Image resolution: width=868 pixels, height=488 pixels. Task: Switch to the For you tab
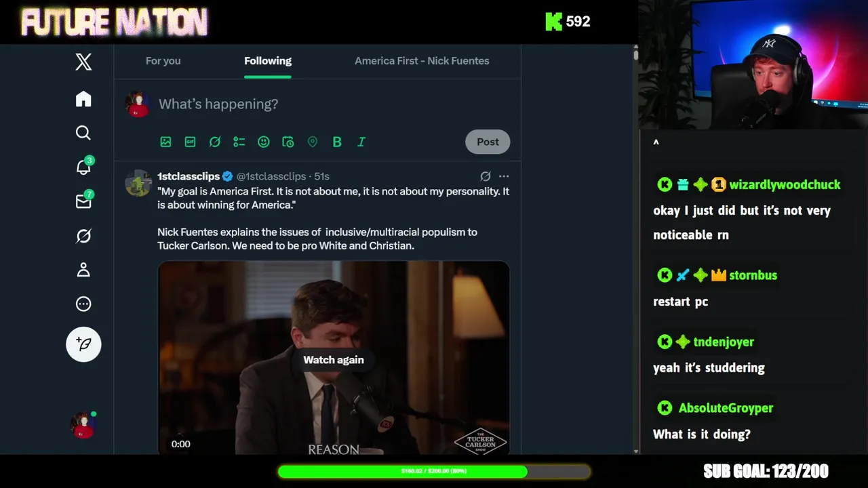click(x=163, y=61)
